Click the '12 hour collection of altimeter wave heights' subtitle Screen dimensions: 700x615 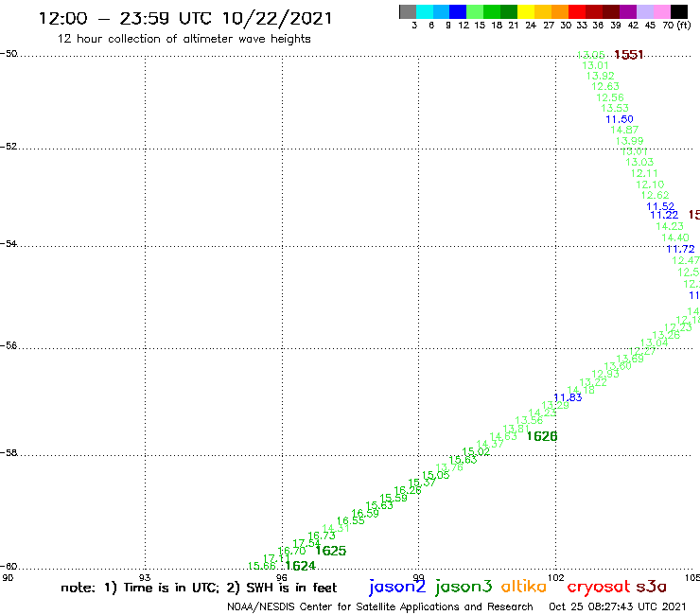pos(184,39)
